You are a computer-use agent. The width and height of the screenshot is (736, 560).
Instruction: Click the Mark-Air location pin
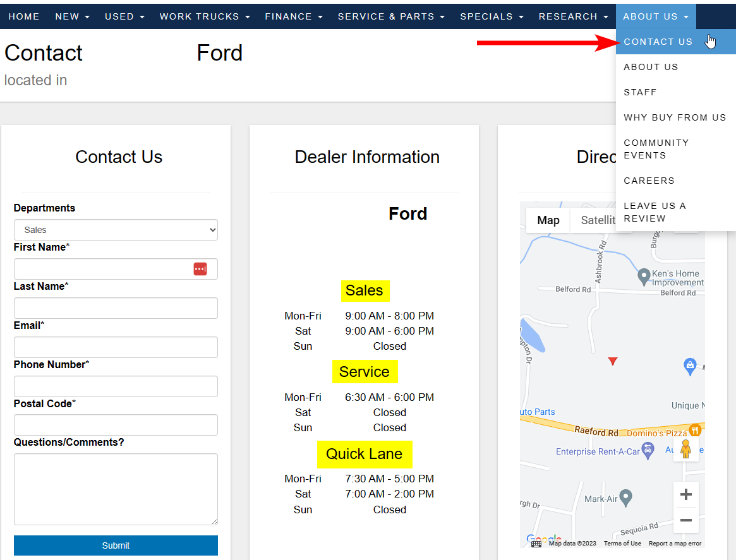(x=625, y=497)
